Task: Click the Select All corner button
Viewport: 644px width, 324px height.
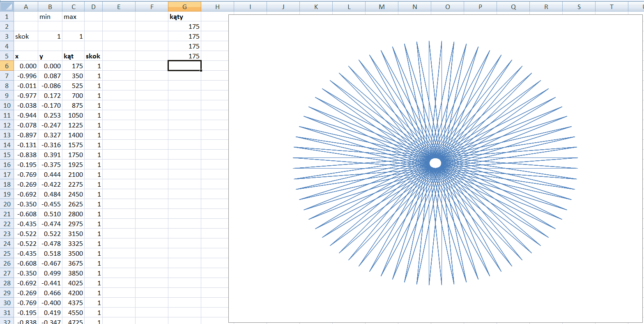Action: click(x=7, y=7)
